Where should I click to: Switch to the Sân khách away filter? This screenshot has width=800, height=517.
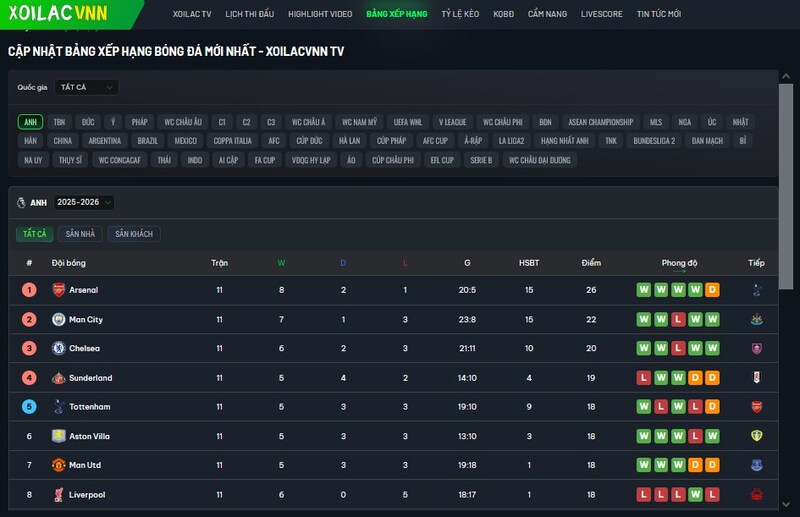[134, 234]
